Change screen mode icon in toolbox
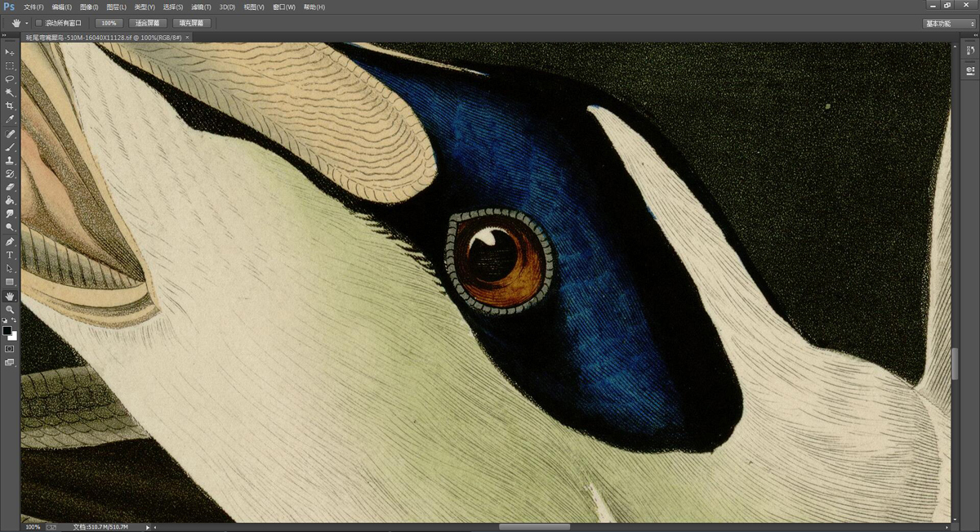Screen dimensions: 980x532 tap(10, 362)
